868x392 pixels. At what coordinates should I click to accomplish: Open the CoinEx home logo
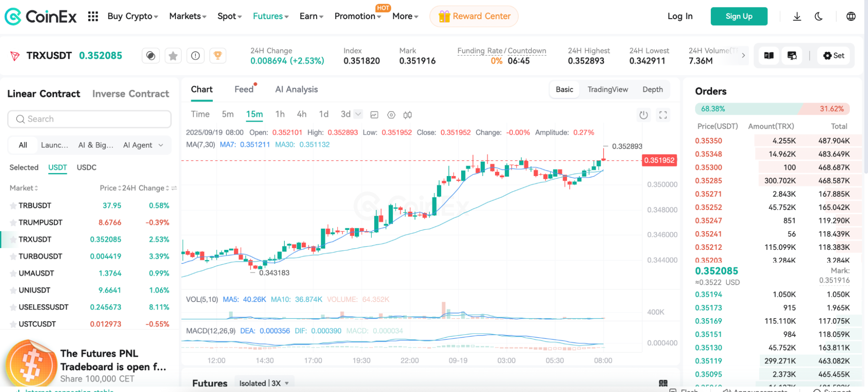(40, 17)
